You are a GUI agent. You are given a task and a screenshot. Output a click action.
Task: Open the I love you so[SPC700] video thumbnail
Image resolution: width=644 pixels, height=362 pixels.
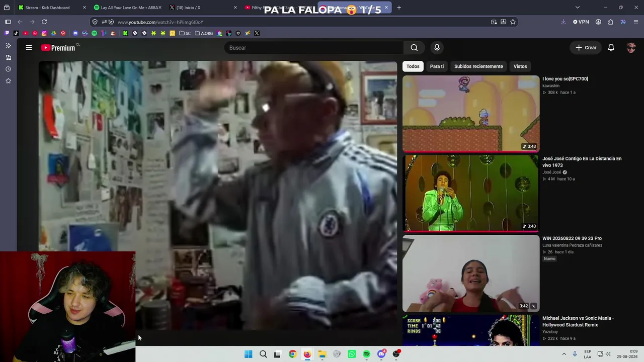pos(471,114)
